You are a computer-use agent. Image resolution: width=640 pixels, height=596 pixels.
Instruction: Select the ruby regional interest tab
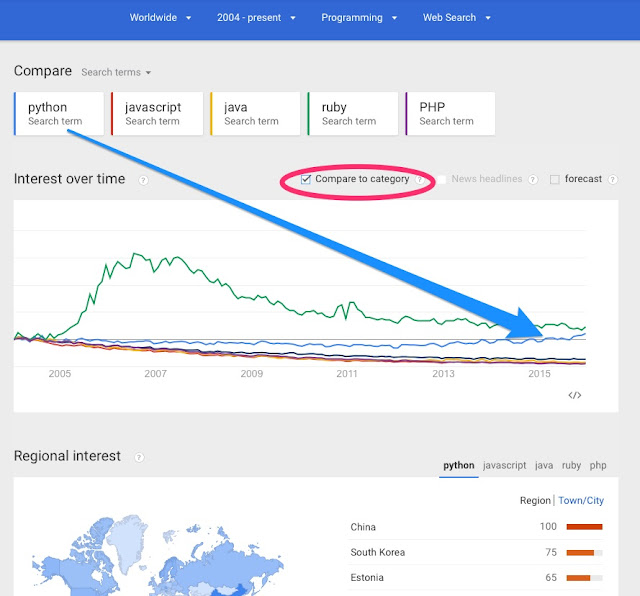coord(571,465)
